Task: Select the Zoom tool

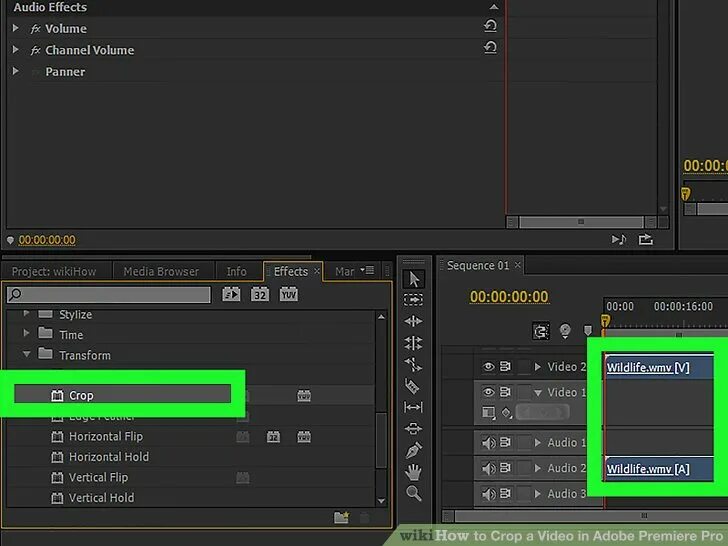Action: click(413, 493)
